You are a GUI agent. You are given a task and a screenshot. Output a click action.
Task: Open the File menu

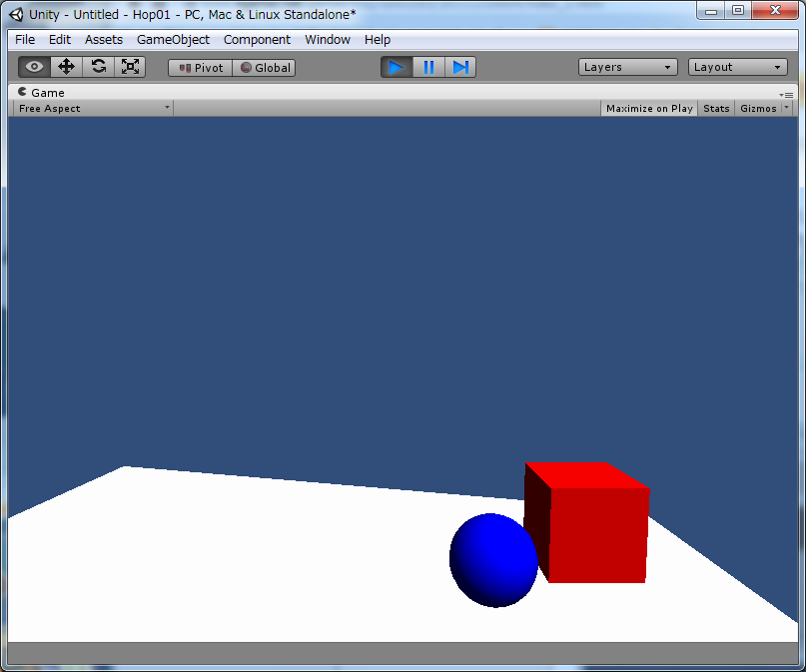(25, 40)
